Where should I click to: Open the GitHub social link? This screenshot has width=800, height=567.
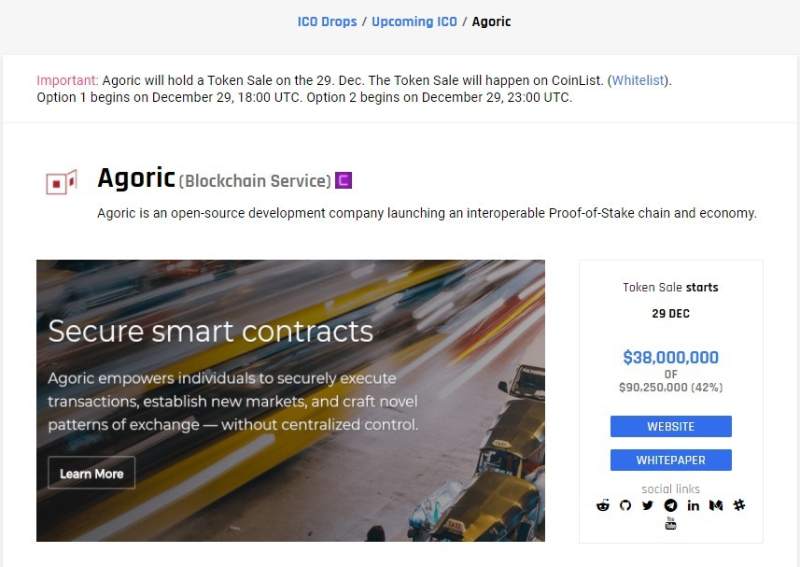pyautogui.click(x=625, y=506)
